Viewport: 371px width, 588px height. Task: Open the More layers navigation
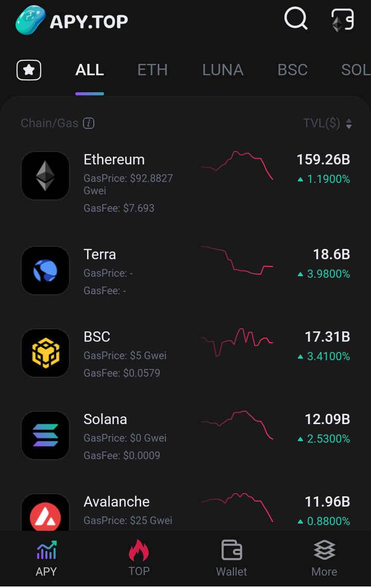324,558
